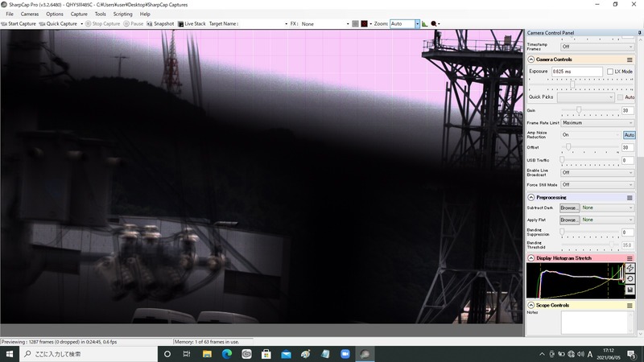Start Live Stack mode
Image resolution: width=644 pixels, height=362 pixels.
tap(192, 24)
